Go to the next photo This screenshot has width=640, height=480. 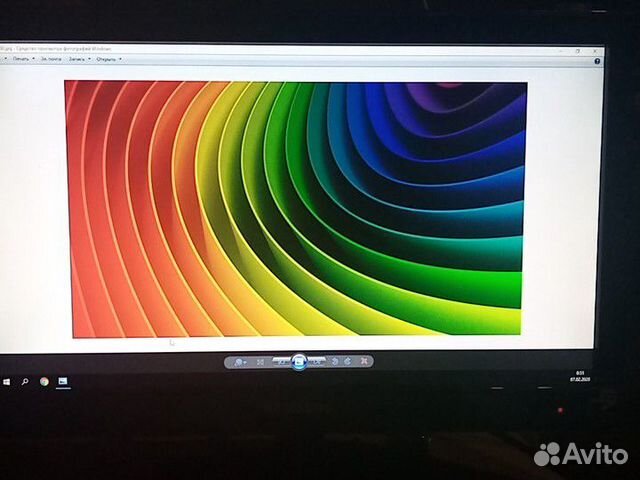point(317,361)
